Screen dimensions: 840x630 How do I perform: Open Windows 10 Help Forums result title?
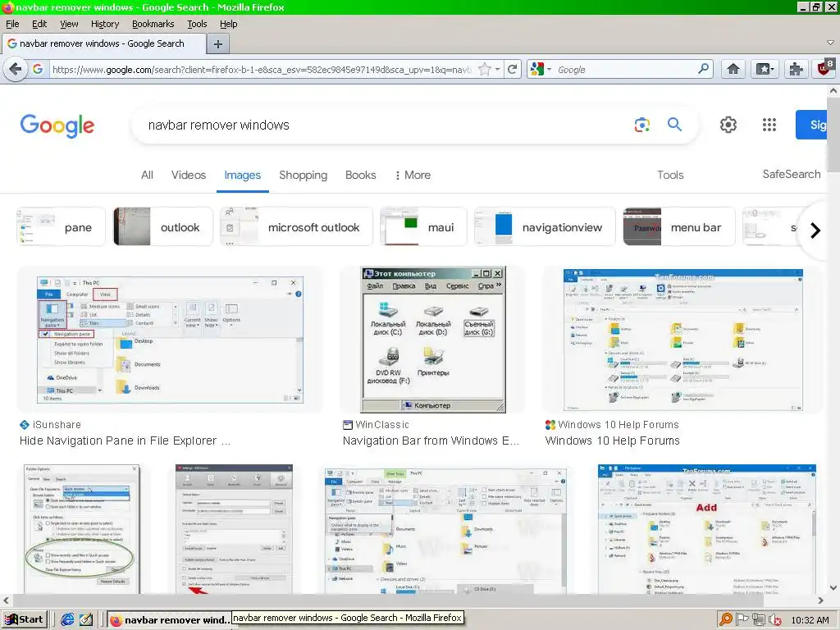tap(612, 441)
